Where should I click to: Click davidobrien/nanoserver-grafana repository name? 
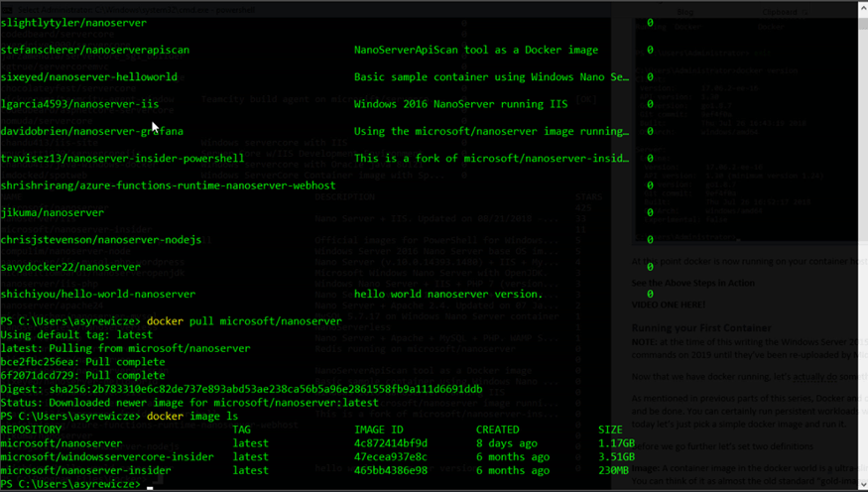pyautogui.click(x=92, y=131)
